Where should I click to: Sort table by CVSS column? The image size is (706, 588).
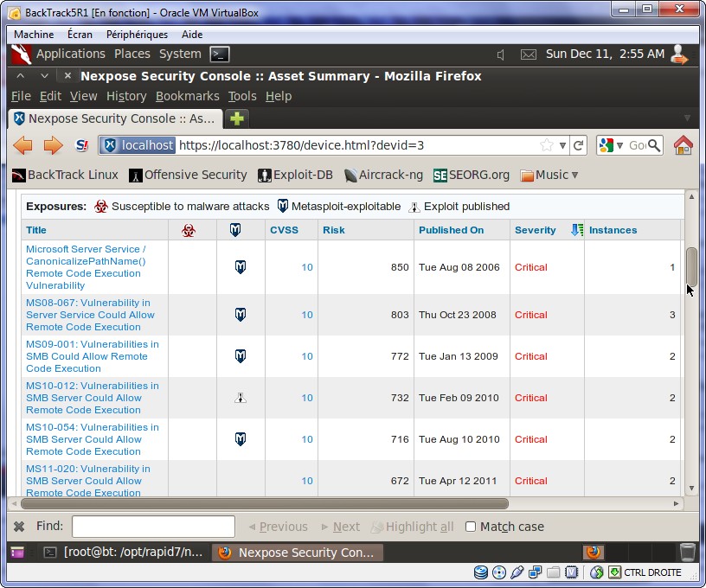point(284,230)
